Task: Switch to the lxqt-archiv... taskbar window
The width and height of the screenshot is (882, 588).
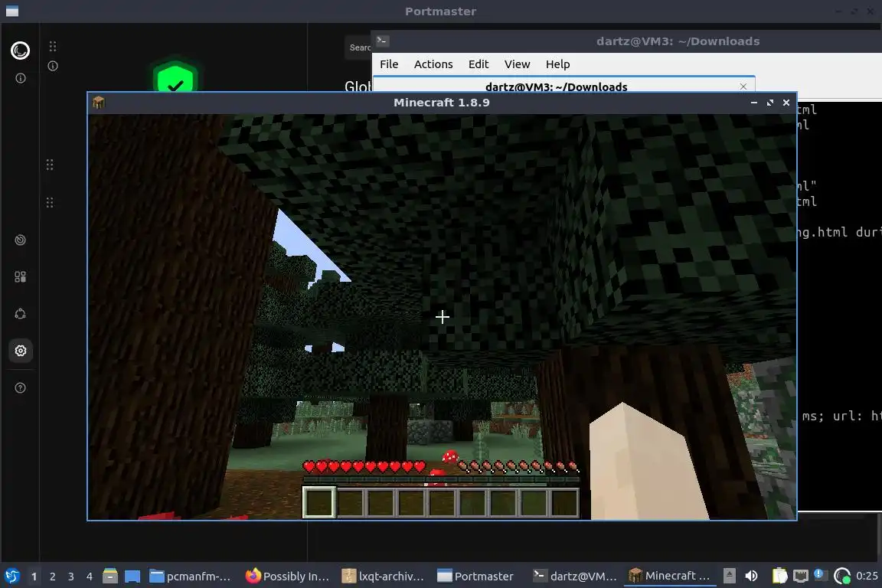Action: (x=383, y=577)
